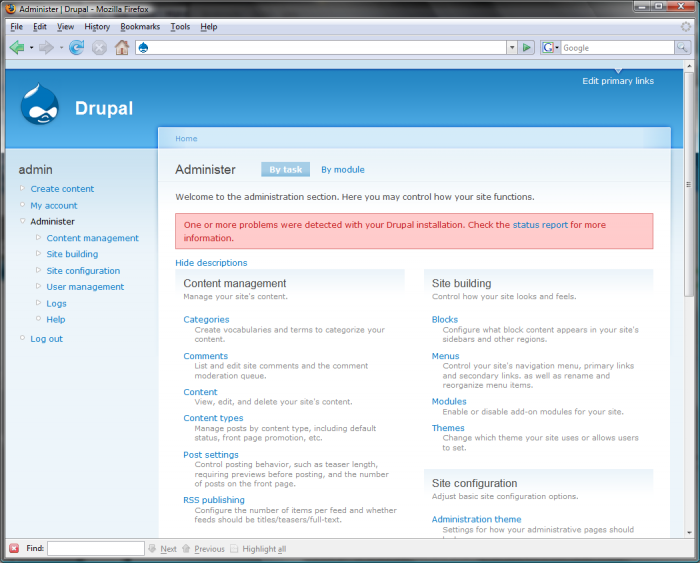The height and width of the screenshot is (563, 700).
Task: Open the Themes link
Action: 448,428
